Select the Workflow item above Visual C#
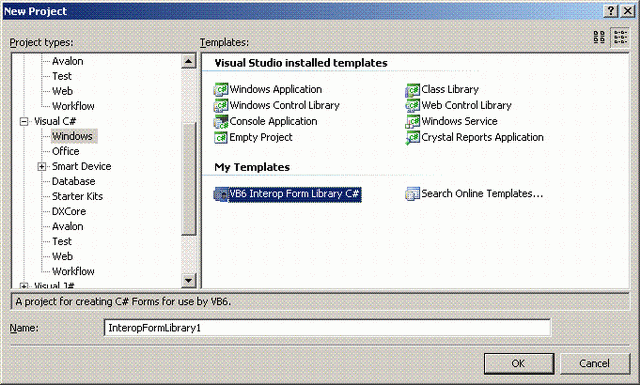 click(73, 106)
